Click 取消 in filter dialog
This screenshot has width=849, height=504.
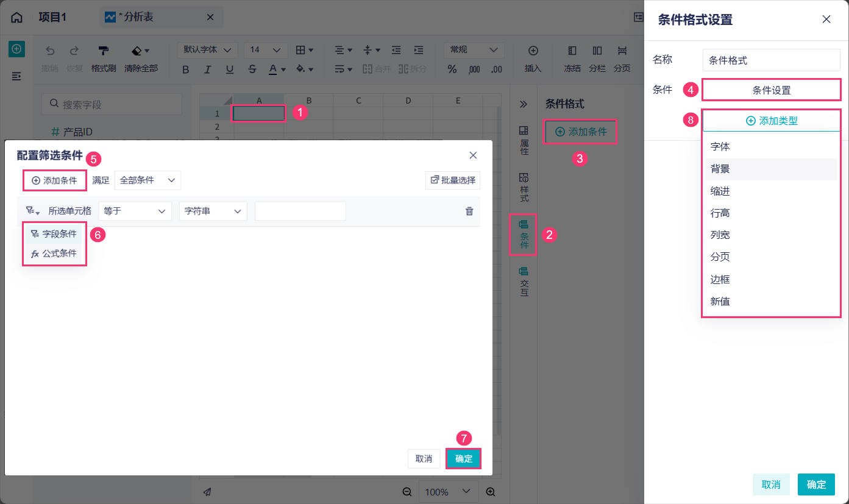point(424,459)
